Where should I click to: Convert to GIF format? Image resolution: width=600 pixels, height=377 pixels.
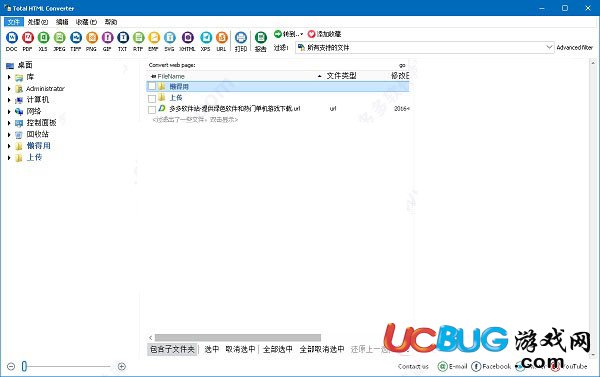[107, 41]
